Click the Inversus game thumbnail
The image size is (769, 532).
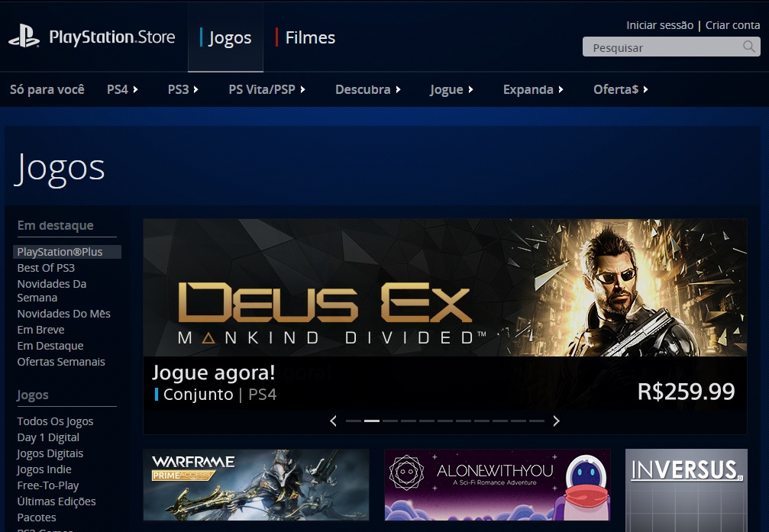(x=686, y=490)
